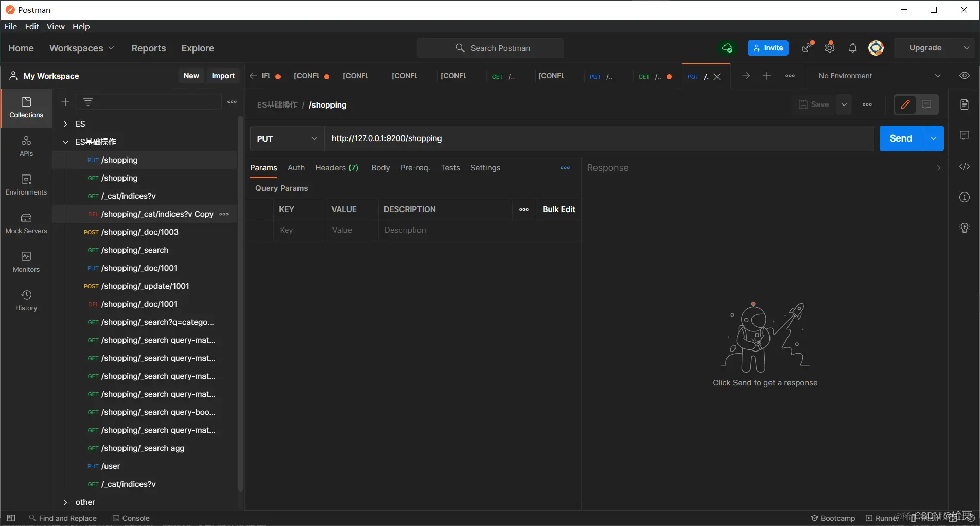This screenshot has width=980, height=526.
Task: Open the APIs sidebar panel
Action: (x=26, y=147)
